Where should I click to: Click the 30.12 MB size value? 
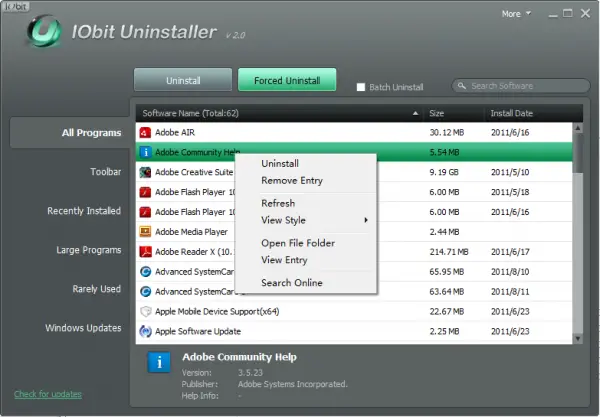pyautogui.click(x=447, y=132)
